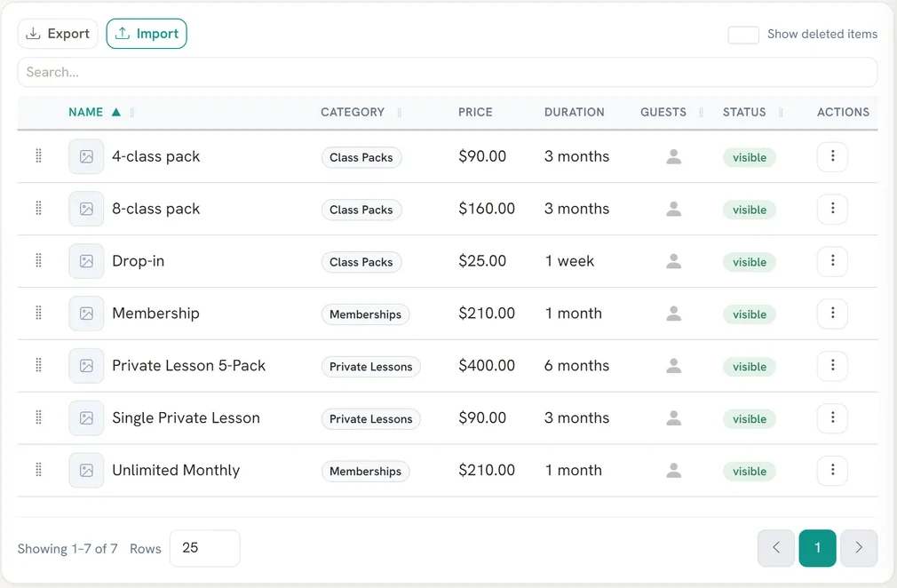This screenshot has height=588, width=897.
Task: Click visible status badge for 4-class pack
Action: click(x=750, y=157)
